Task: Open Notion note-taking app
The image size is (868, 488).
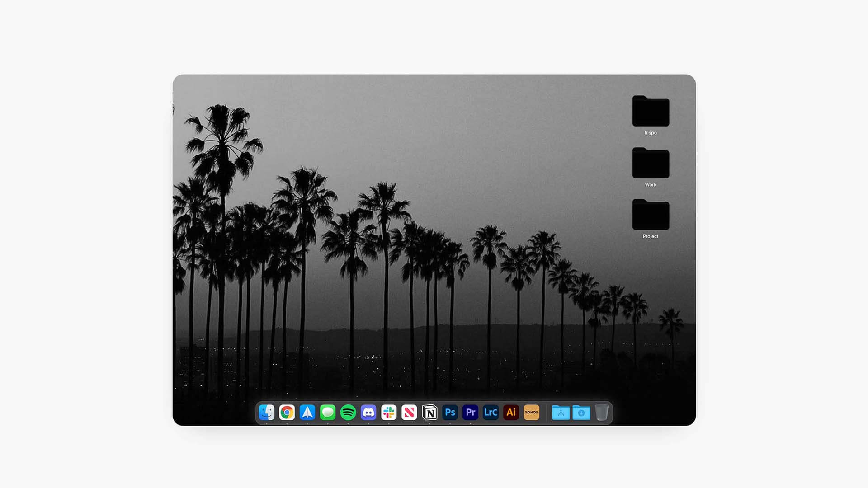Action: [x=430, y=413]
